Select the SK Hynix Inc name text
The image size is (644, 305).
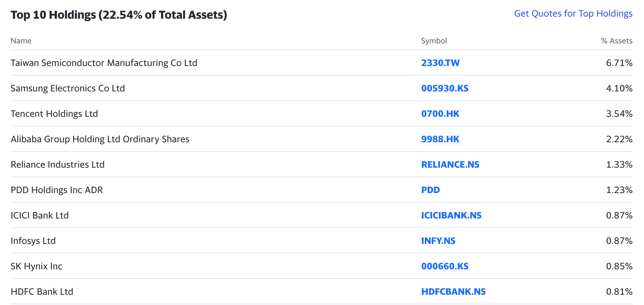click(36, 266)
